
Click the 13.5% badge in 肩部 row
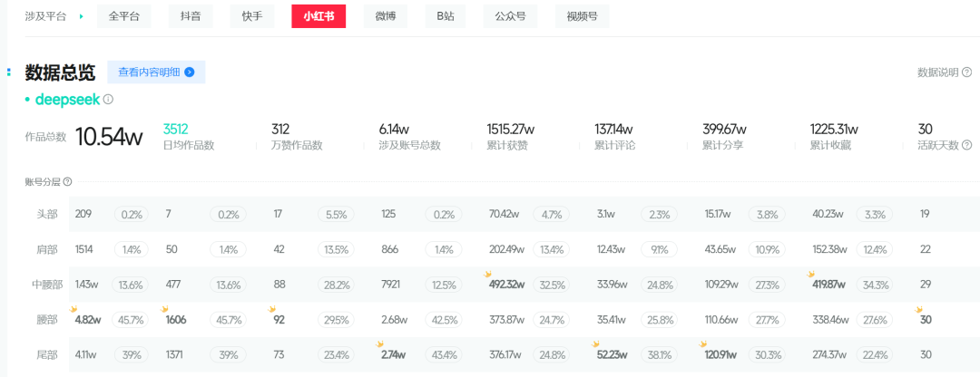pyautogui.click(x=337, y=249)
